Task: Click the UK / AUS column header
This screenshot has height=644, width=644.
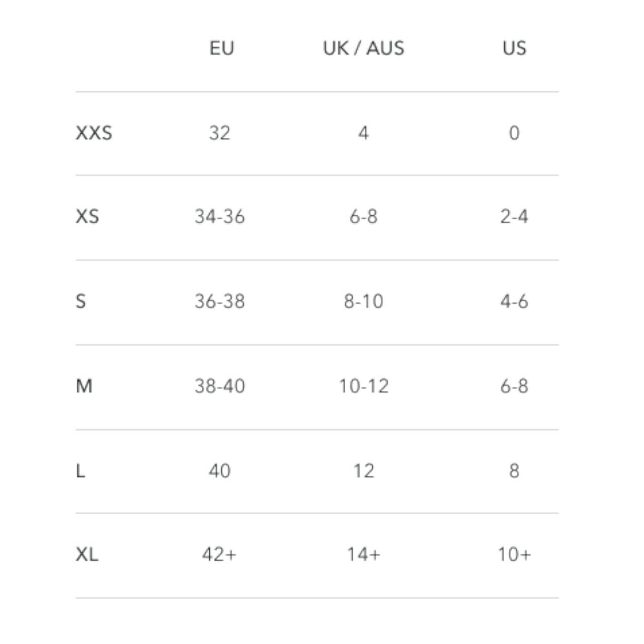Action: [363, 48]
